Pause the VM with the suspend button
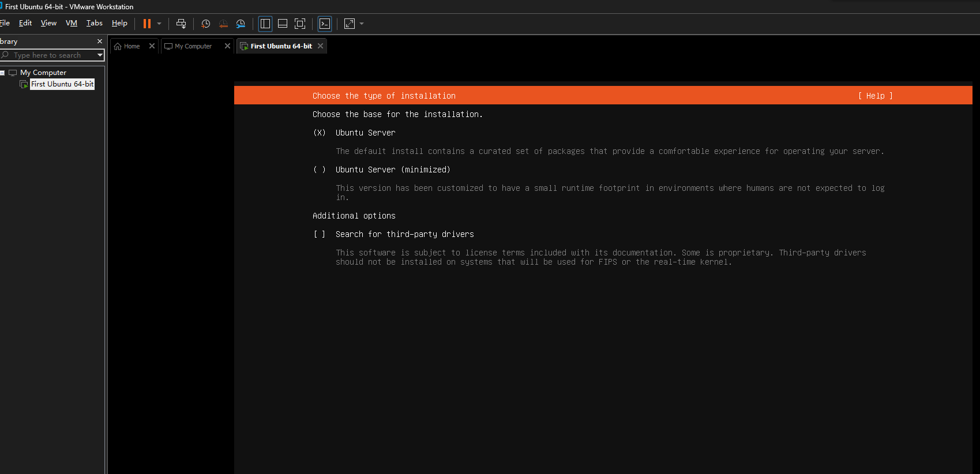 point(147,24)
